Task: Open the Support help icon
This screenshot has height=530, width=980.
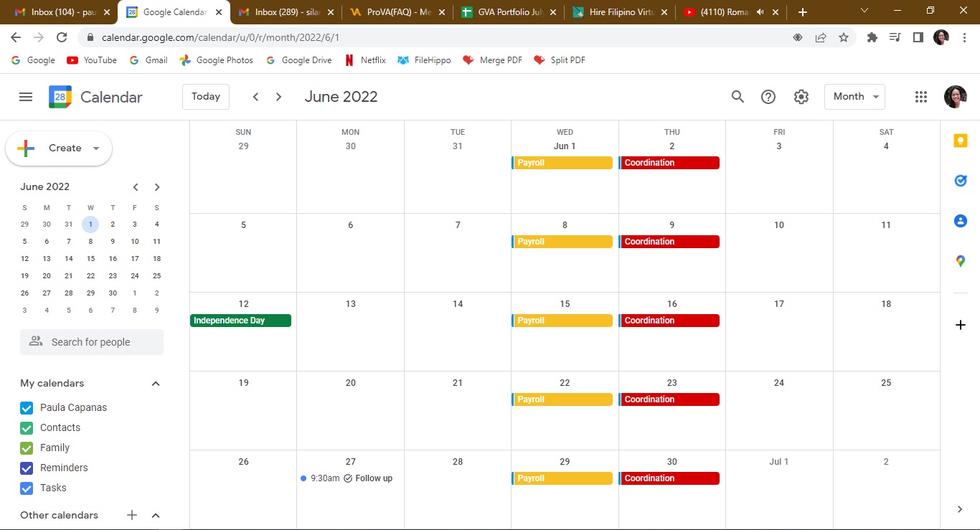Action: tap(768, 97)
